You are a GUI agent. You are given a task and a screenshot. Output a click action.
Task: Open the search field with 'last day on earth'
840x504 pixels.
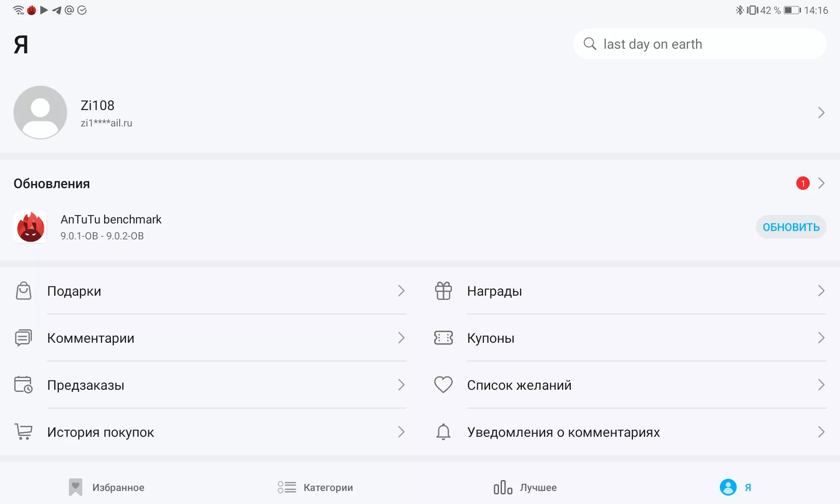(700, 44)
